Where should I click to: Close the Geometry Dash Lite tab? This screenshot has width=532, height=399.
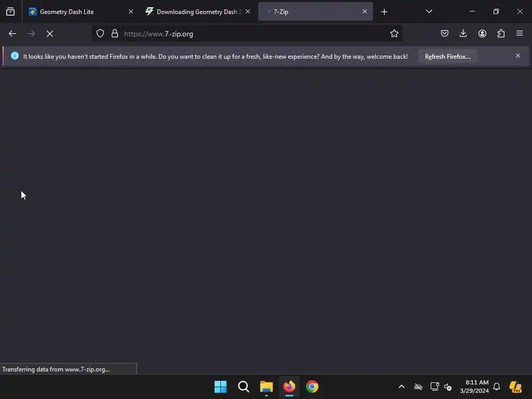131,11
